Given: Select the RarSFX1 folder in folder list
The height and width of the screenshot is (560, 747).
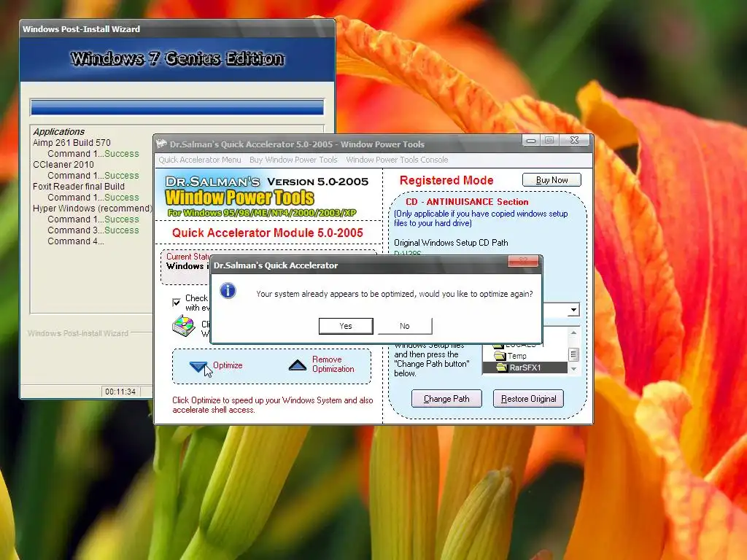Looking at the screenshot, I should pyautogui.click(x=525, y=367).
